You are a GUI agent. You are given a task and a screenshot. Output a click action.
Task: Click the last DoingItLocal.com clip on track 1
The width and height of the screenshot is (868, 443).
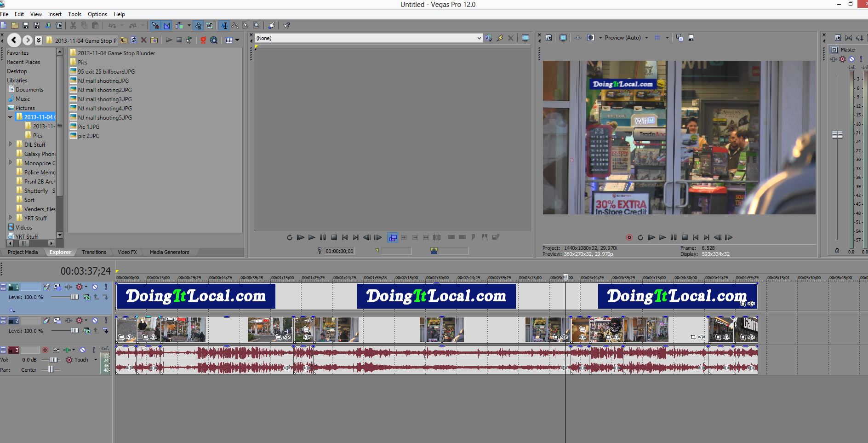(x=677, y=296)
